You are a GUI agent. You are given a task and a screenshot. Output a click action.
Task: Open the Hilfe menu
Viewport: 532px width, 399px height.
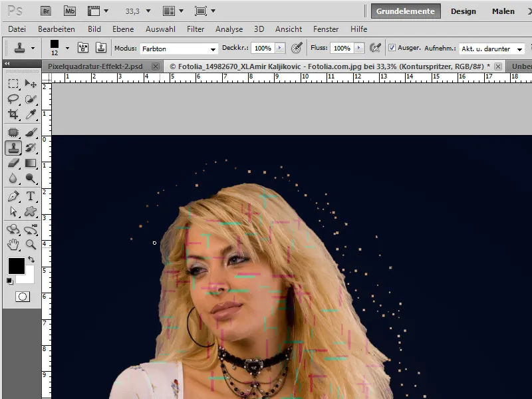358,29
